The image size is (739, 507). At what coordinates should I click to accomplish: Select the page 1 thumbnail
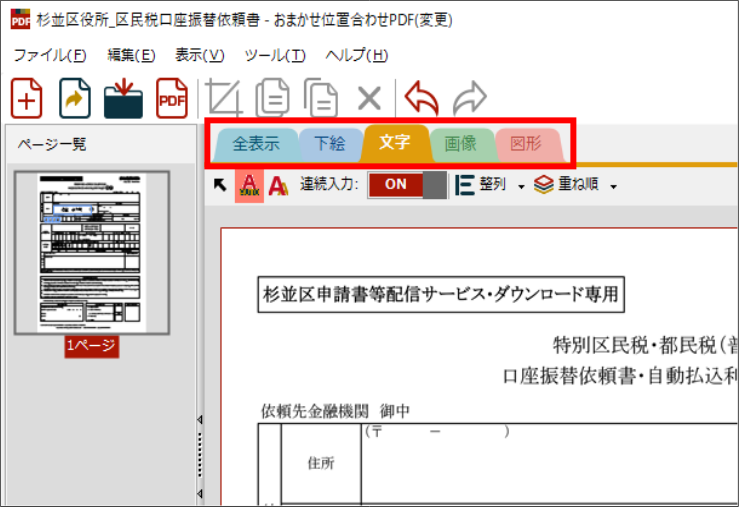coord(92,253)
